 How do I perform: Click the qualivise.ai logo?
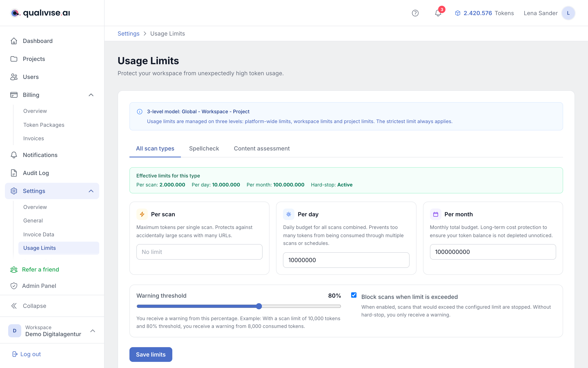[x=40, y=13]
